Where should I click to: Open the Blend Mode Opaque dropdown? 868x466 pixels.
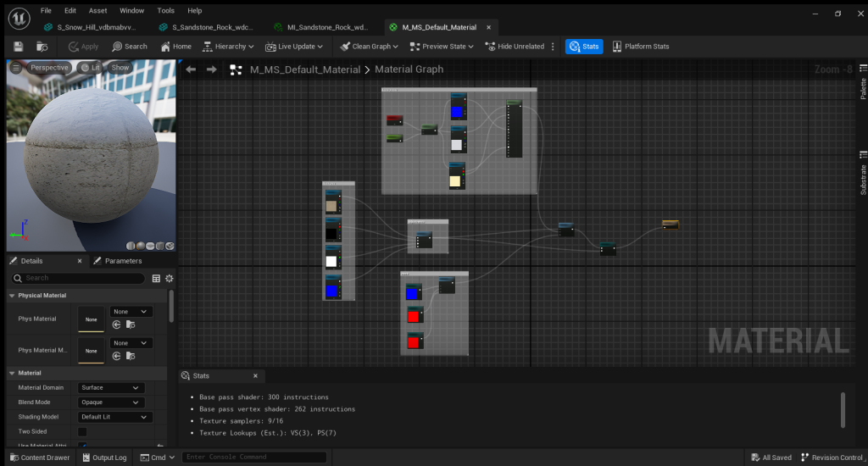(111, 402)
